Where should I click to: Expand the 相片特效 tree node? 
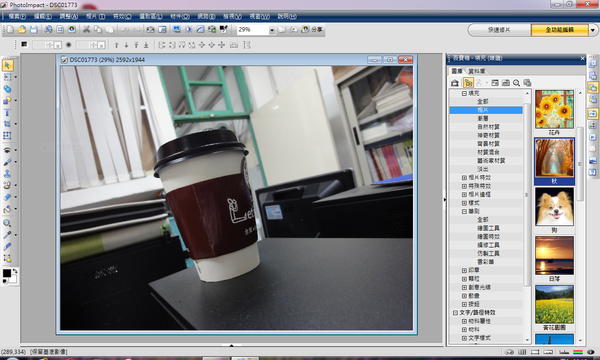464,178
